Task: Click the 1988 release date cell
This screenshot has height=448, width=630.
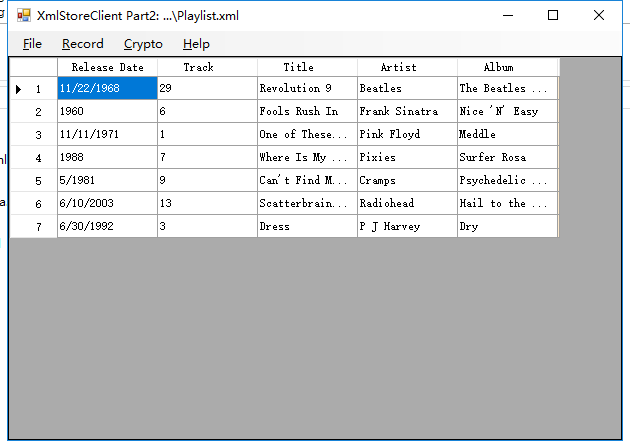Action: coord(107,158)
